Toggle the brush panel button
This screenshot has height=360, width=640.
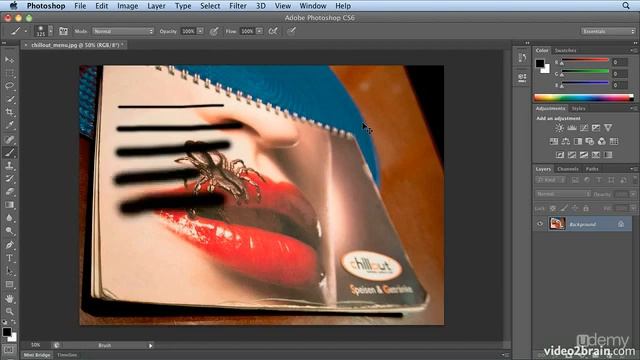[63, 31]
